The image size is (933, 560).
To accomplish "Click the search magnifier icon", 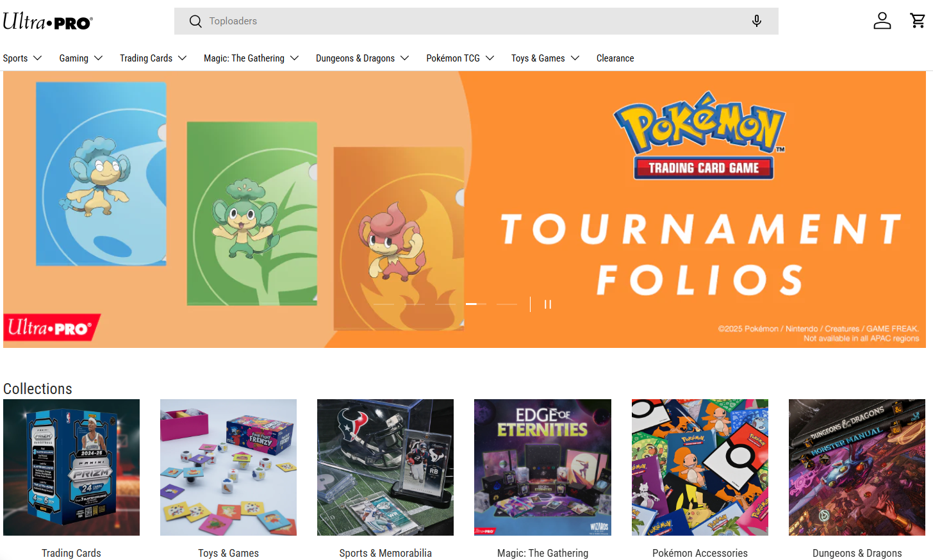I will tap(195, 22).
